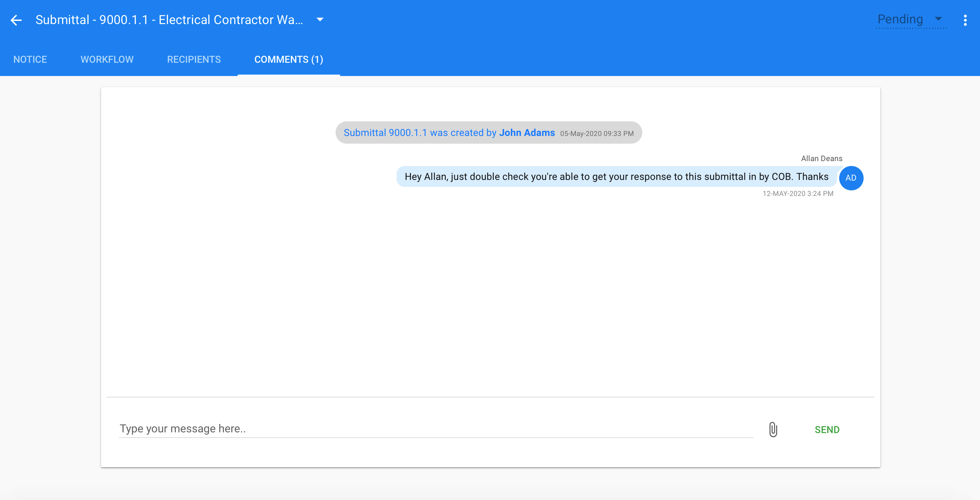Expand the submittal title dropdown arrow

click(x=320, y=20)
